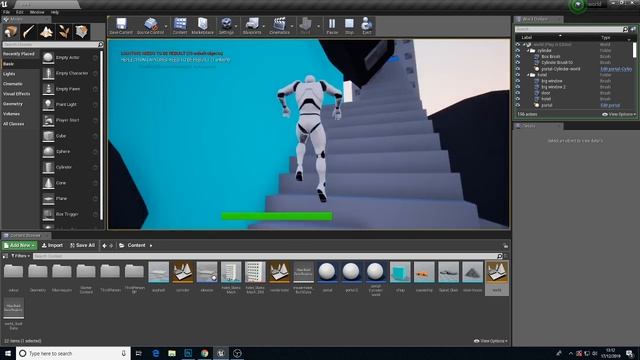Open the Cinematics dropdown arrow

tap(292, 26)
